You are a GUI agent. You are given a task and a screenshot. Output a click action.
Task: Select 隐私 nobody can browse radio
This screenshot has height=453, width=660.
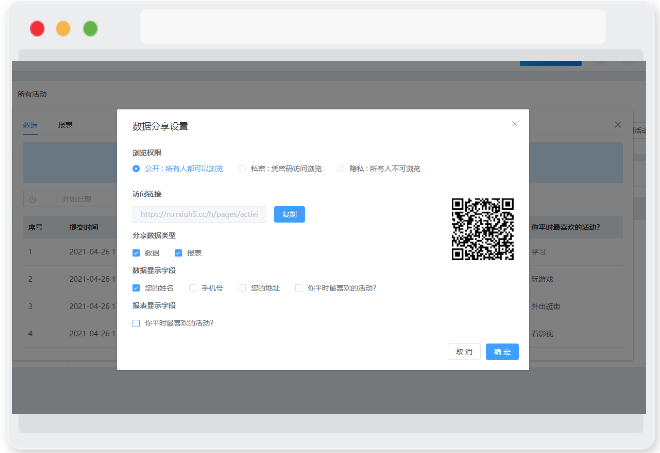341,168
